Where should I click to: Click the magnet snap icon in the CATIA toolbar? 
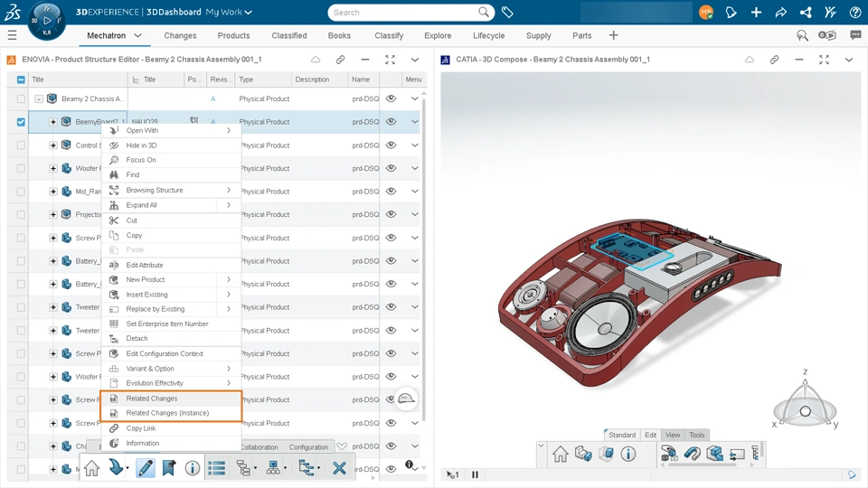[x=692, y=455]
